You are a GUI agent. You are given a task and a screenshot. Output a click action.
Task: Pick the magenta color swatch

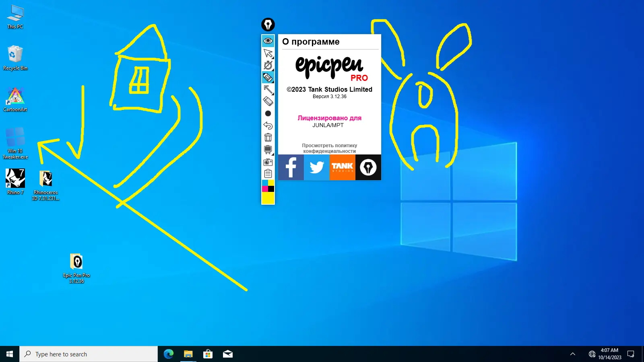coord(265,189)
